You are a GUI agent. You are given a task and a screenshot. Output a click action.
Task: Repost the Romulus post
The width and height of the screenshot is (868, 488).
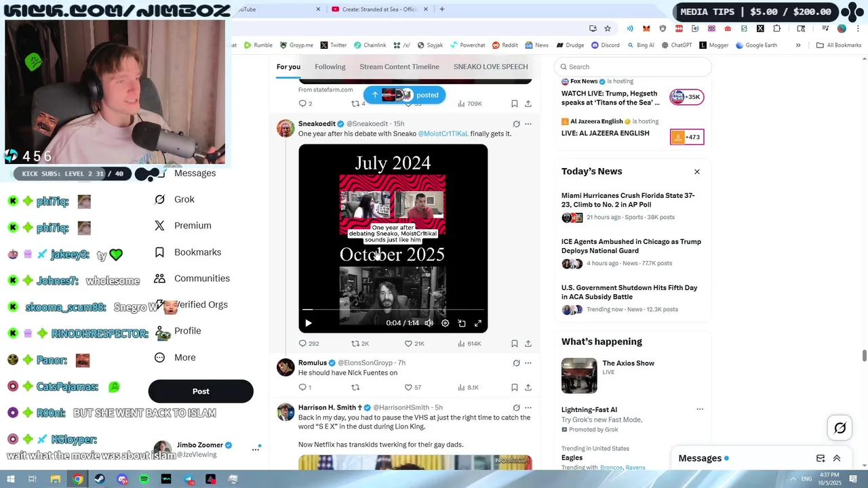point(355,388)
